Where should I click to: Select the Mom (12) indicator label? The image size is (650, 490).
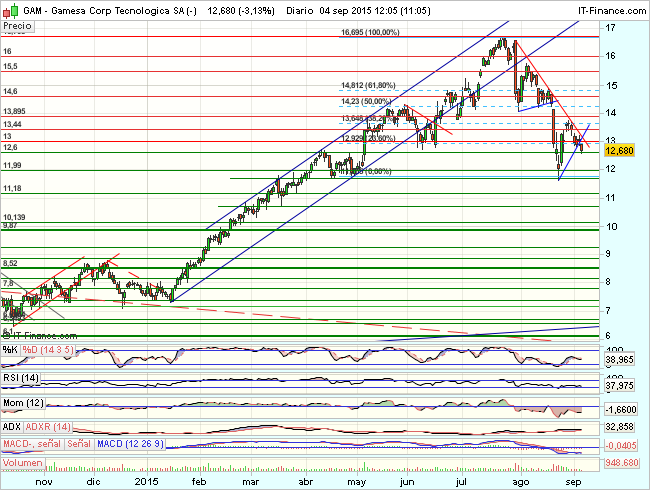coord(21,402)
